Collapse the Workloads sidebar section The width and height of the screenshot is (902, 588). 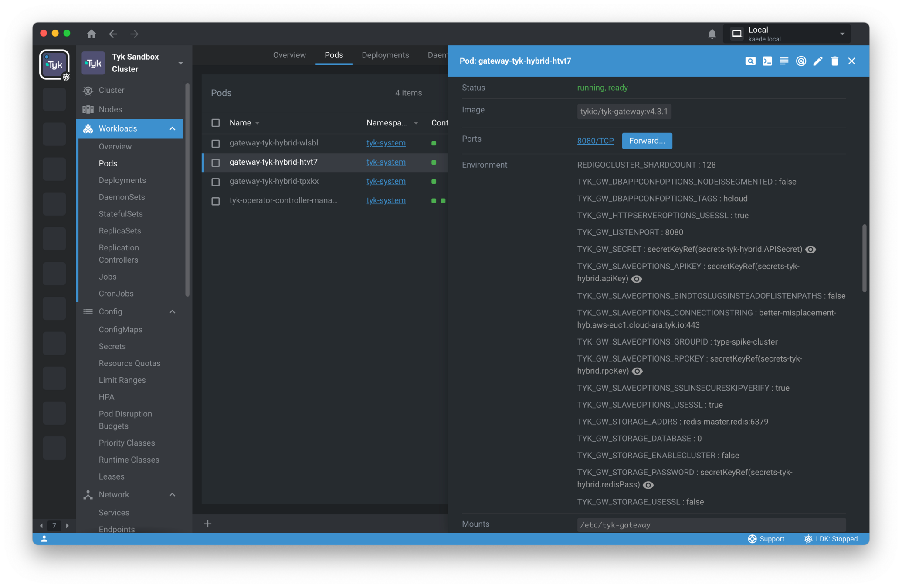tap(173, 128)
